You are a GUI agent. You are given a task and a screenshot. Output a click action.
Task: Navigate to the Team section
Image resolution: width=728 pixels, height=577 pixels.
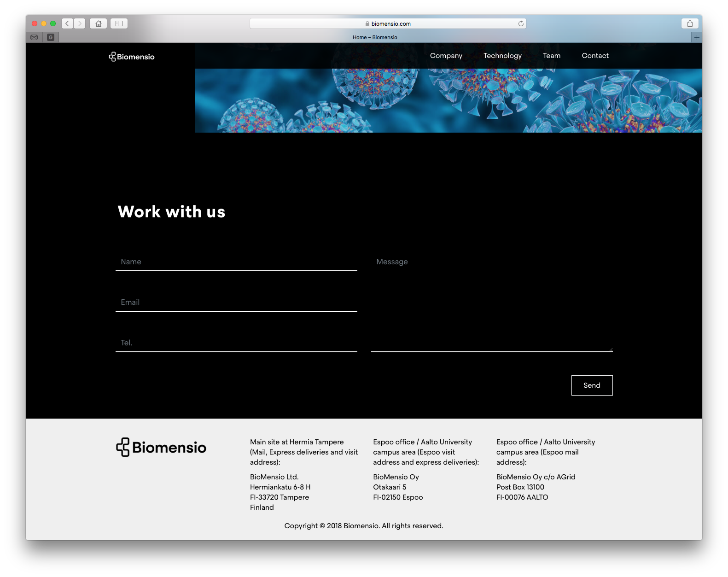pyautogui.click(x=551, y=56)
